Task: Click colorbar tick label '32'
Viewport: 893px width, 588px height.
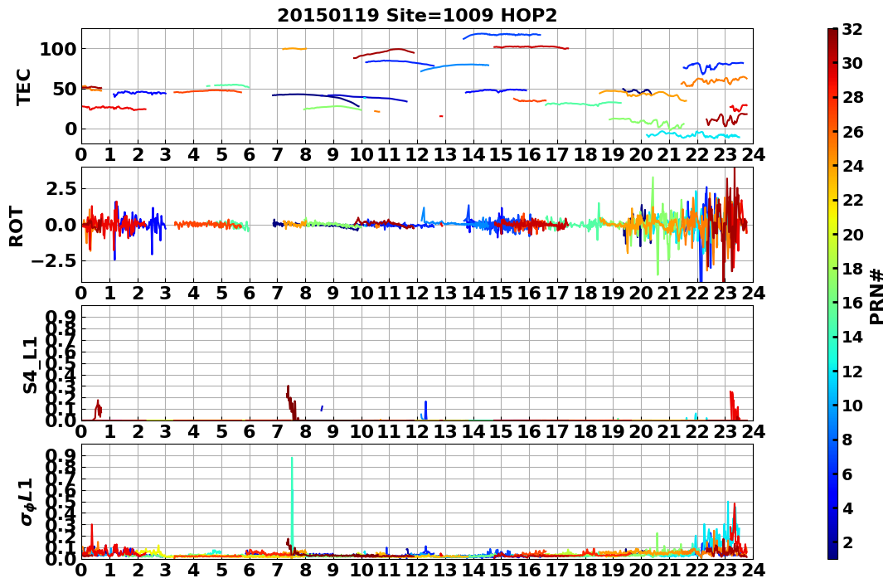Action: tap(852, 29)
